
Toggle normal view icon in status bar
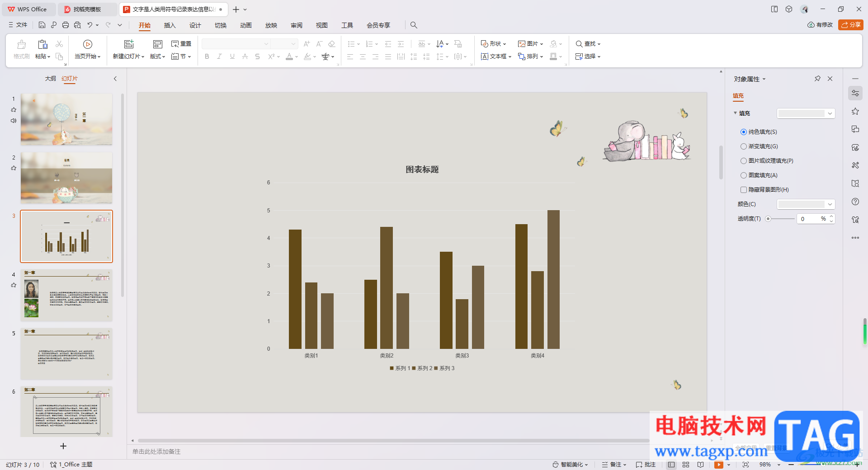tap(671, 465)
